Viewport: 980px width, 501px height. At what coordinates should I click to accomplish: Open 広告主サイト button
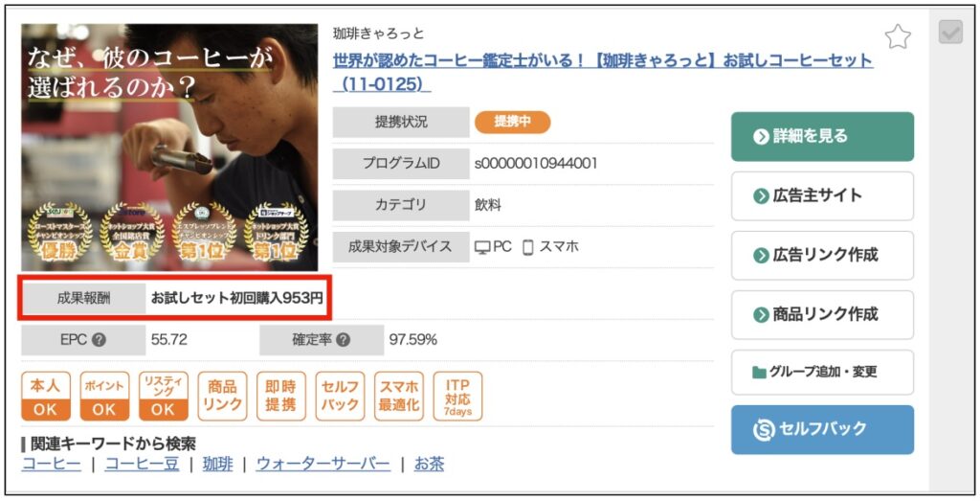point(822,195)
